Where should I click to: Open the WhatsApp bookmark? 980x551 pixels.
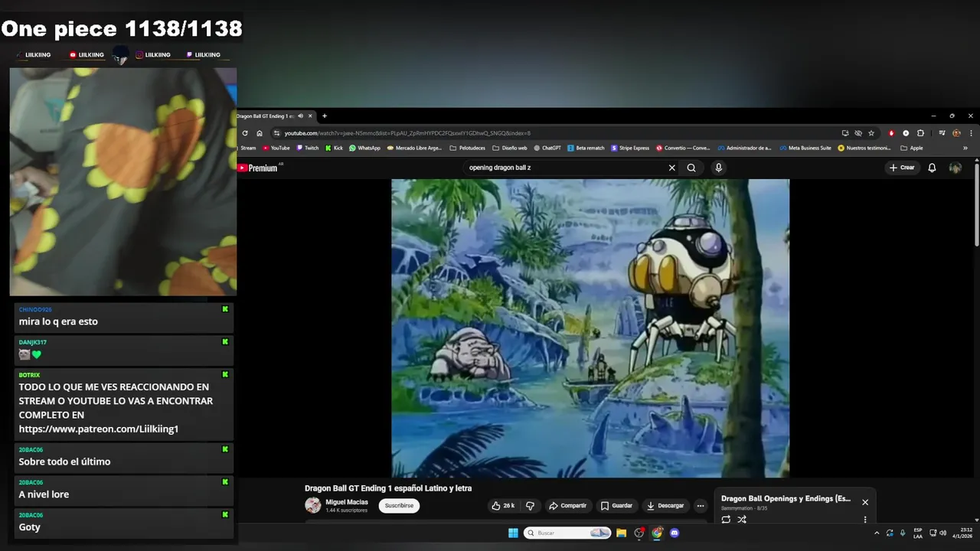tap(364, 148)
